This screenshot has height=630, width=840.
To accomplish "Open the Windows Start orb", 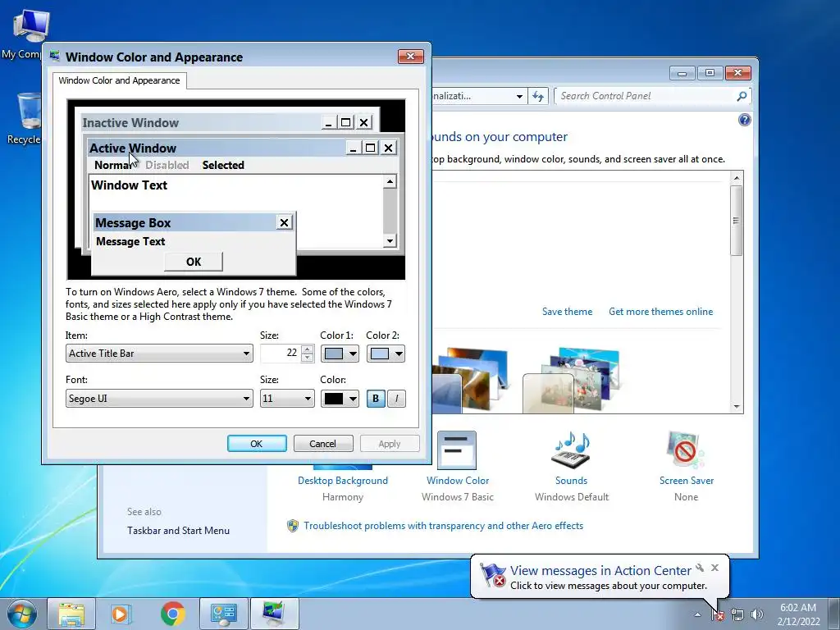I will 21,614.
